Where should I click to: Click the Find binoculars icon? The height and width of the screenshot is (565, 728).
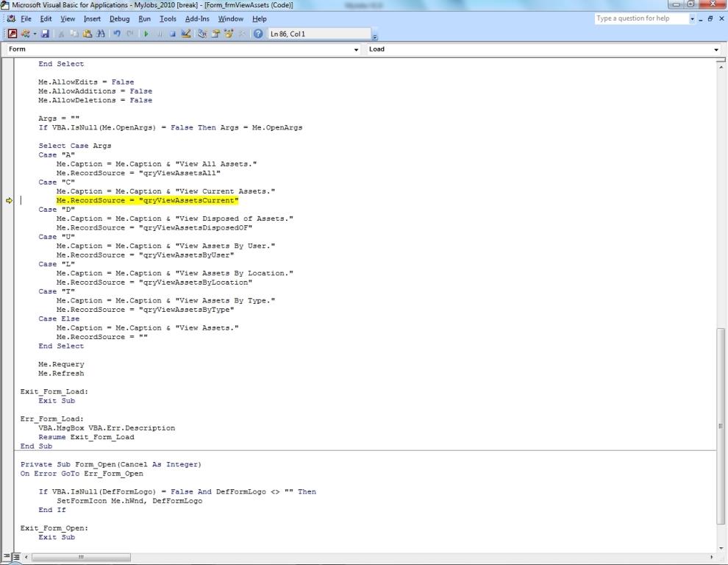coord(101,34)
